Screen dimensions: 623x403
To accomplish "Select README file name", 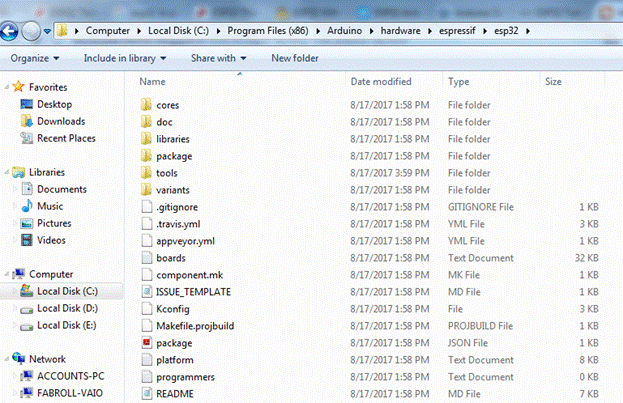I will coord(175,394).
